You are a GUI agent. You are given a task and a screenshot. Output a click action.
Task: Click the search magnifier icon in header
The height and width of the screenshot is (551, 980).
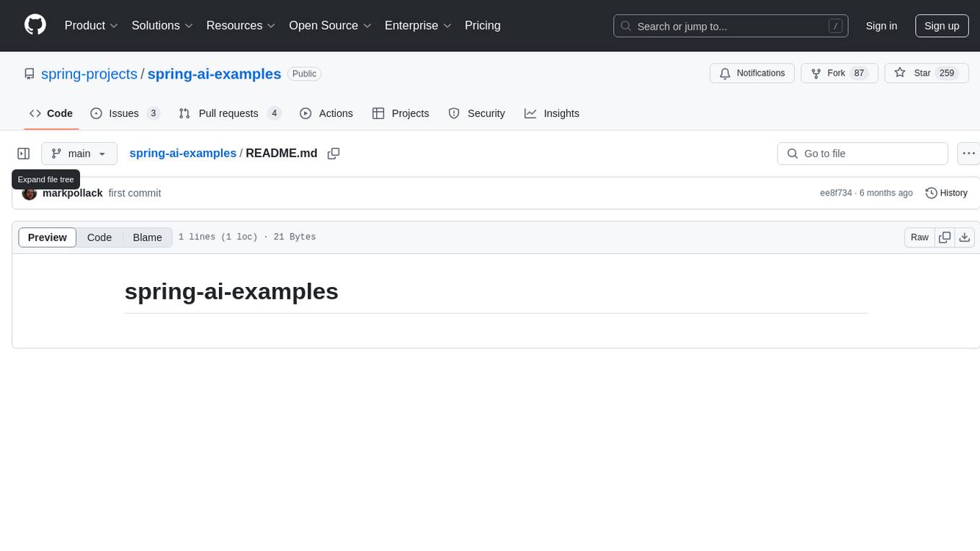click(x=626, y=26)
